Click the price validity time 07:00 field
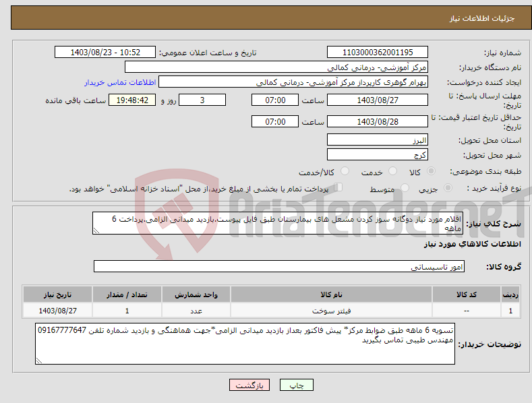Screen dimensions: 532x403 click(x=275, y=121)
